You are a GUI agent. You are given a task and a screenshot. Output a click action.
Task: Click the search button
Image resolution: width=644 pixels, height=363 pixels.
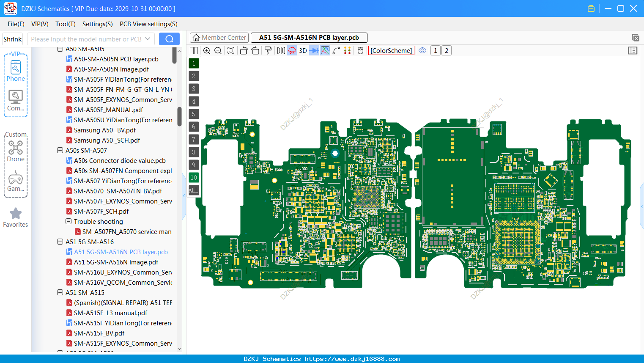(x=169, y=39)
